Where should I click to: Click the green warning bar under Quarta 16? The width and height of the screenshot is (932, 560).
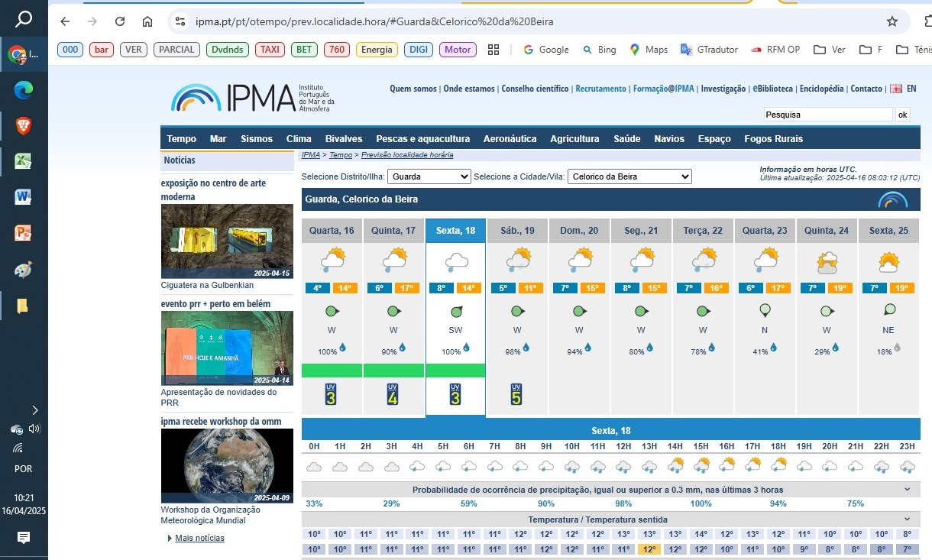(x=332, y=371)
